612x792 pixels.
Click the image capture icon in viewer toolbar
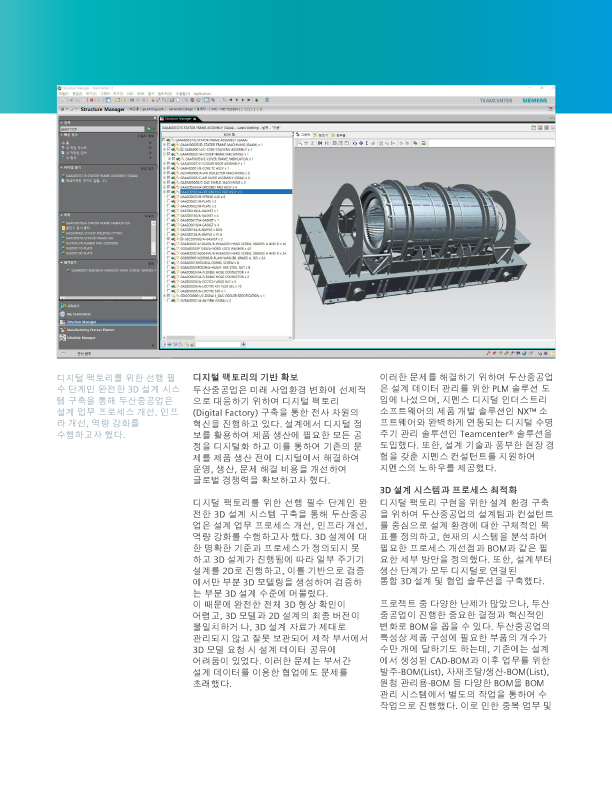click(423, 143)
